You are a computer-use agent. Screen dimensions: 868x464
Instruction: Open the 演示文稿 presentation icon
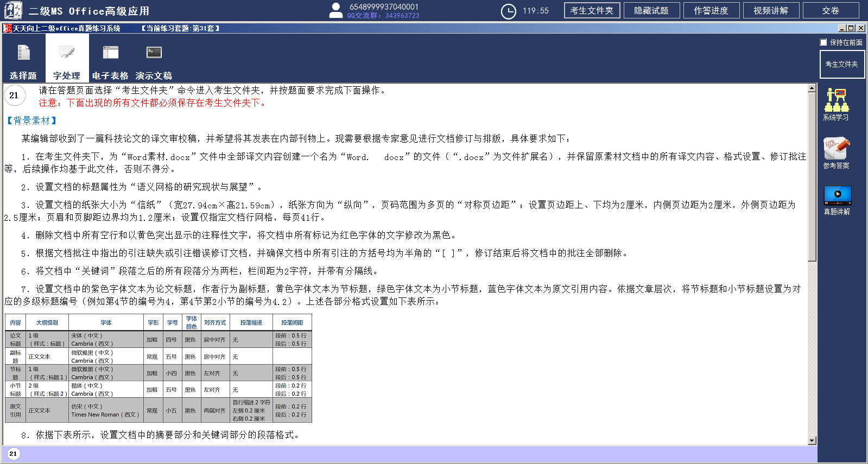[154, 53]
